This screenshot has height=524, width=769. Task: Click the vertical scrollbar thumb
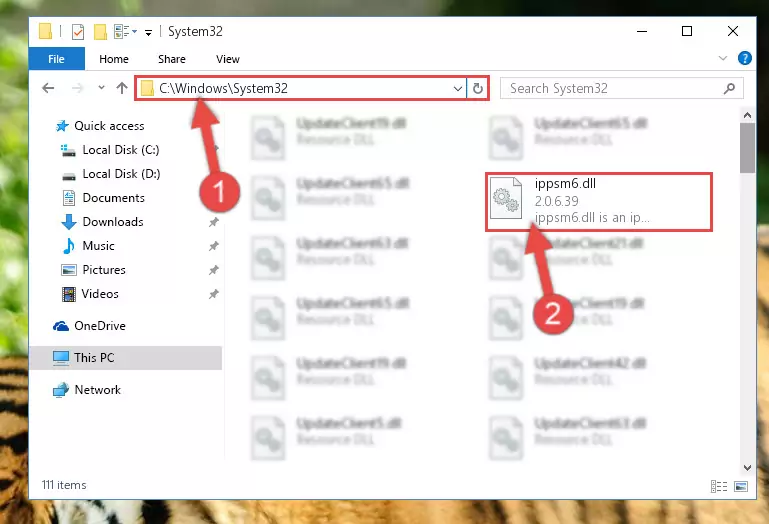click(x=747, y=148)
